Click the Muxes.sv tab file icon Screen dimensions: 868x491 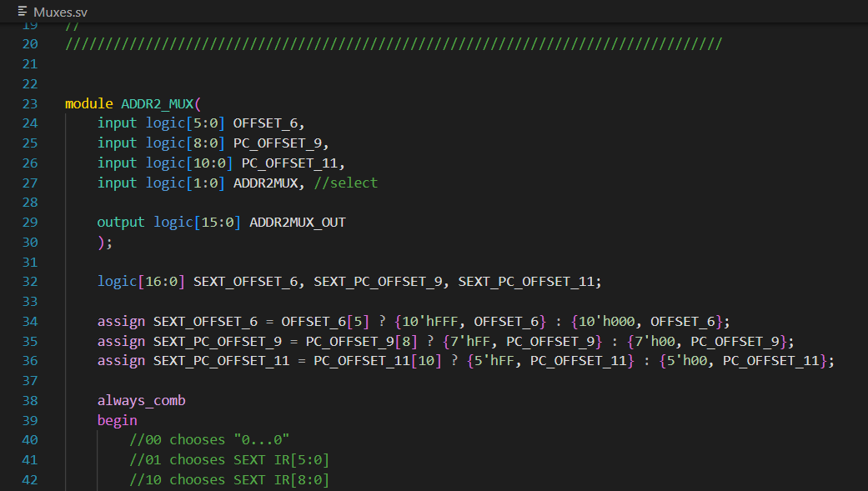point(23,12)
